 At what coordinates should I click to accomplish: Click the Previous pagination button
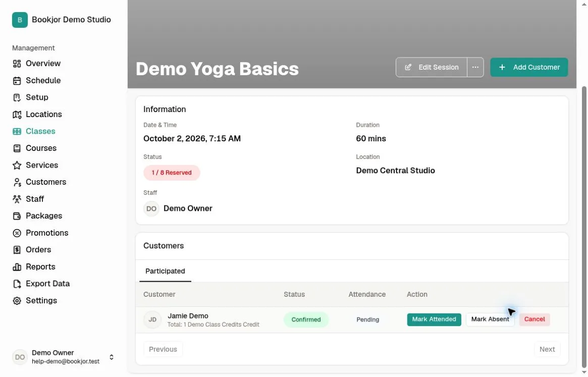[163, 349]
